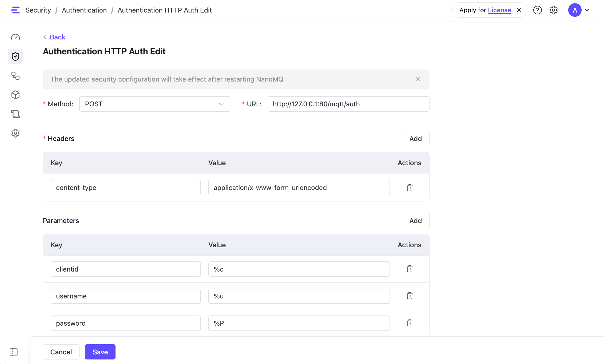Open the scroll-shaped log icon in sidebar
Screen dimensions: 604x364
point(15,114)
